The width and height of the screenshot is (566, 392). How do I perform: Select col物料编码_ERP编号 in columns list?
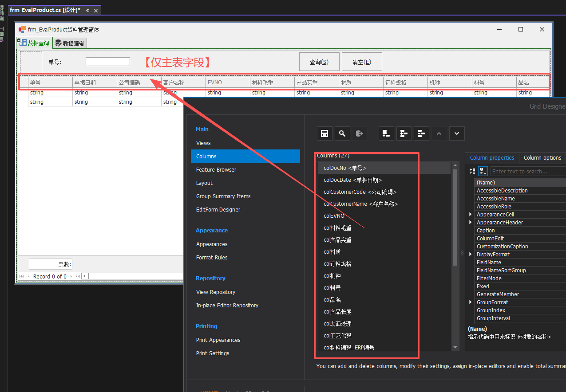click(384, 348)
